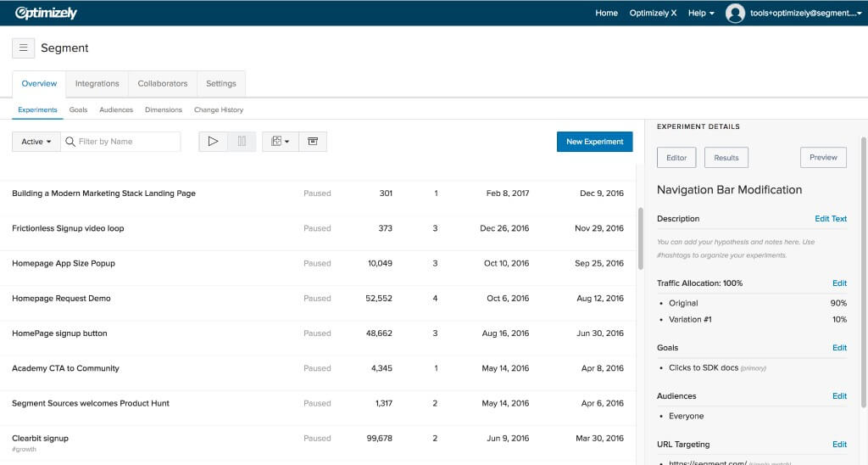Viewport: 868px width, 465px height.
Task: Pause experiment with the pause icon
Action: coord(242,142)
